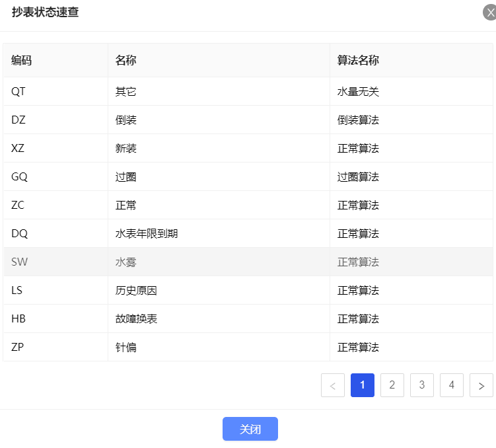
Task: Click the 水量无关 algorithm cell
Action: [411, 91]
